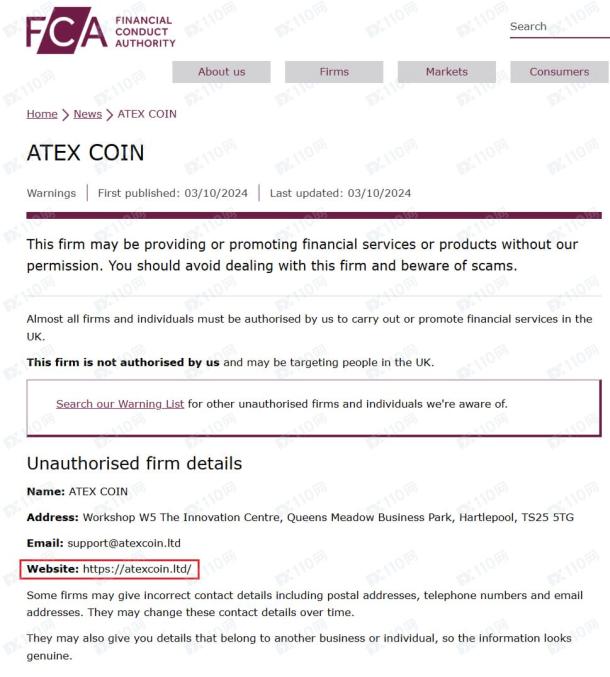Click the First published date text
Screen dimensions: 610x677
point(173,193)
